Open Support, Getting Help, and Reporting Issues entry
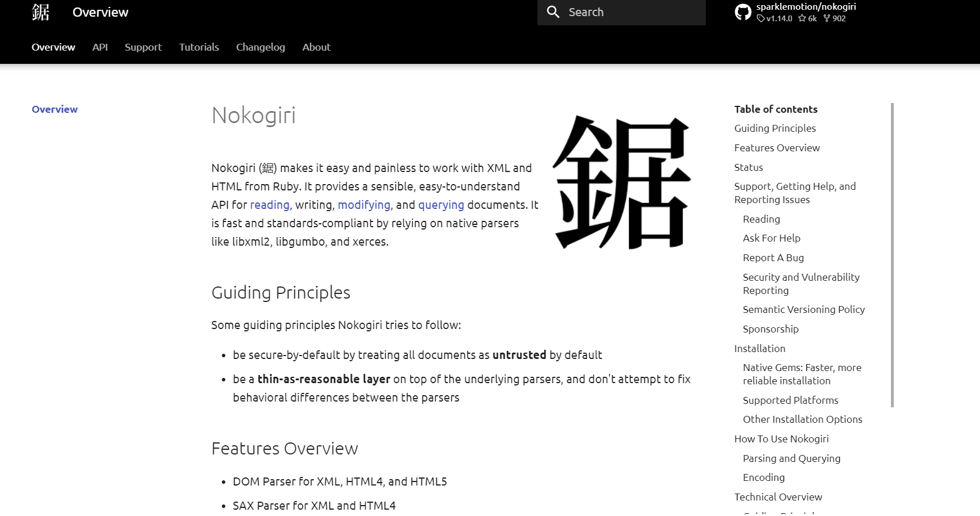 (x=795, y=193)
